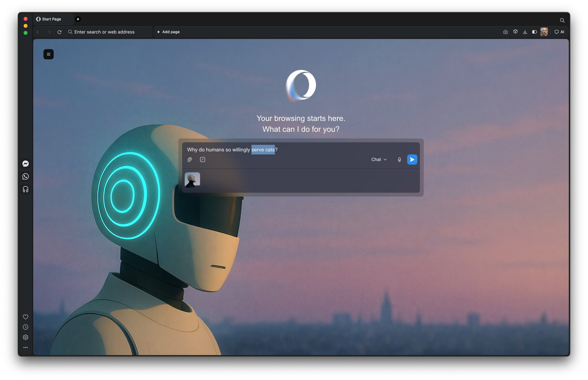
Task: Open the sidebar overflow menu with three dots
Action: pos(25,347)
